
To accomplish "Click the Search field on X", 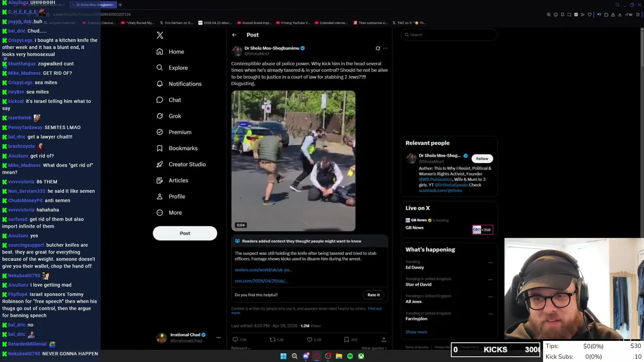I will pyautogui.click(x=449, y=35).
